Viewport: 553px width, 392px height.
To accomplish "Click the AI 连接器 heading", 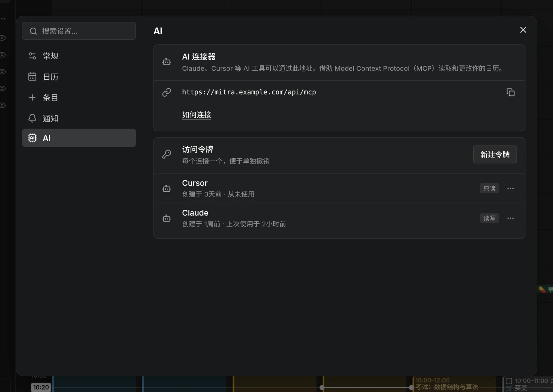I will [x=199, y=57].
